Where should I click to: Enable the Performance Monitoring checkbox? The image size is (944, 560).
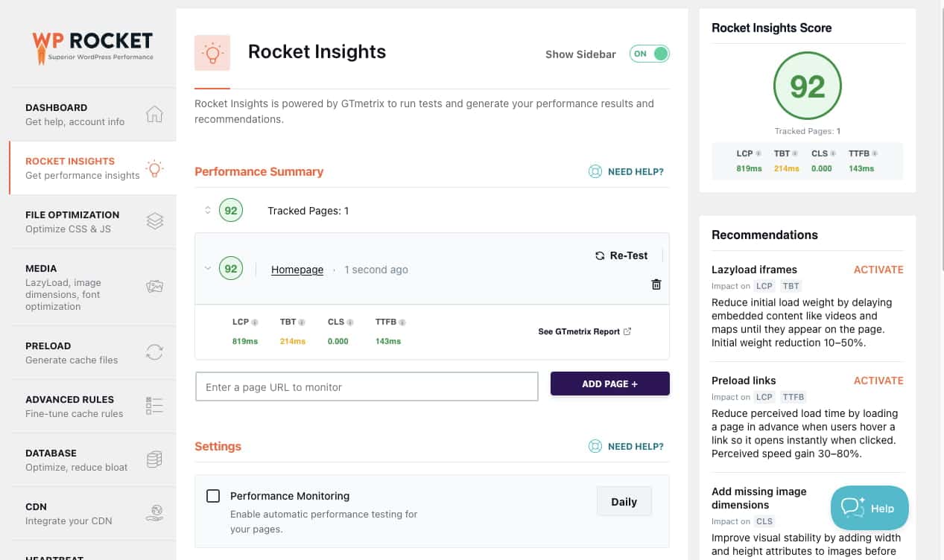213,496
